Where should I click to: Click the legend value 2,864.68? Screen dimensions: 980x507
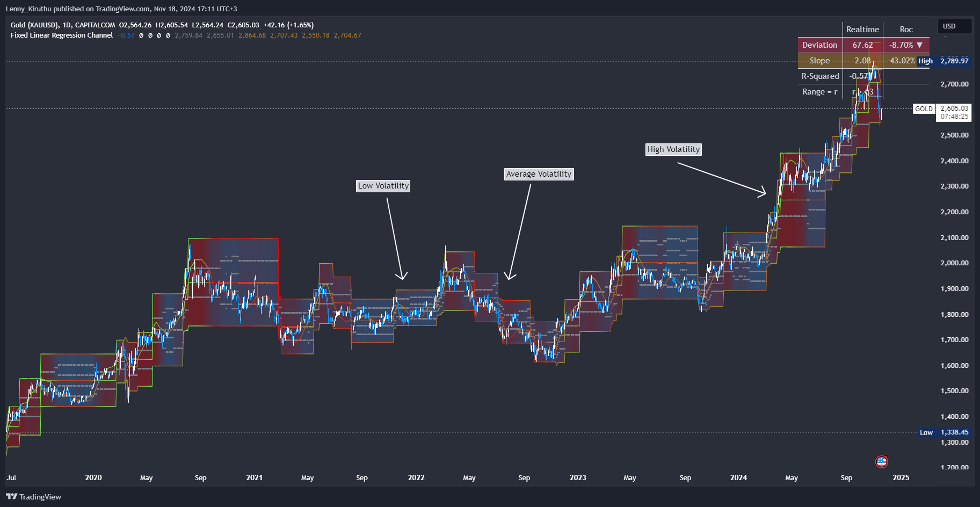point(252,35)
